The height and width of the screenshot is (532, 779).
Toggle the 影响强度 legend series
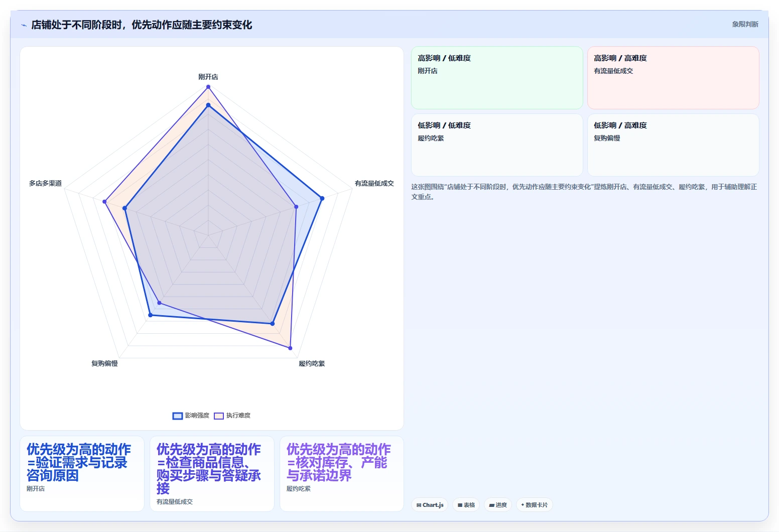191,416
